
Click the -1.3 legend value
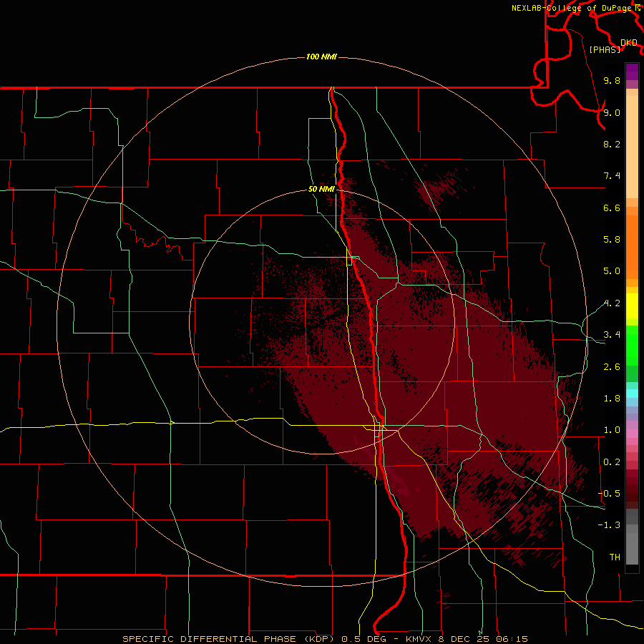[x=609, y=525]
